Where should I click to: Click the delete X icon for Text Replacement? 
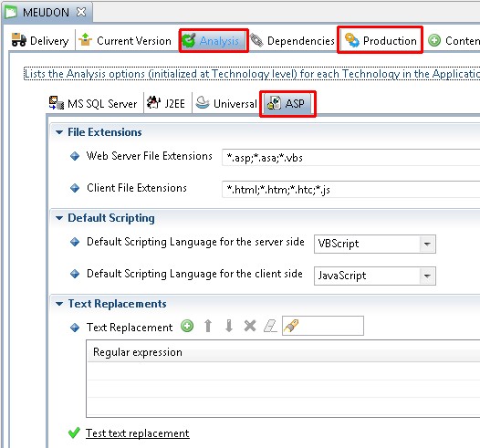[250, 326]
